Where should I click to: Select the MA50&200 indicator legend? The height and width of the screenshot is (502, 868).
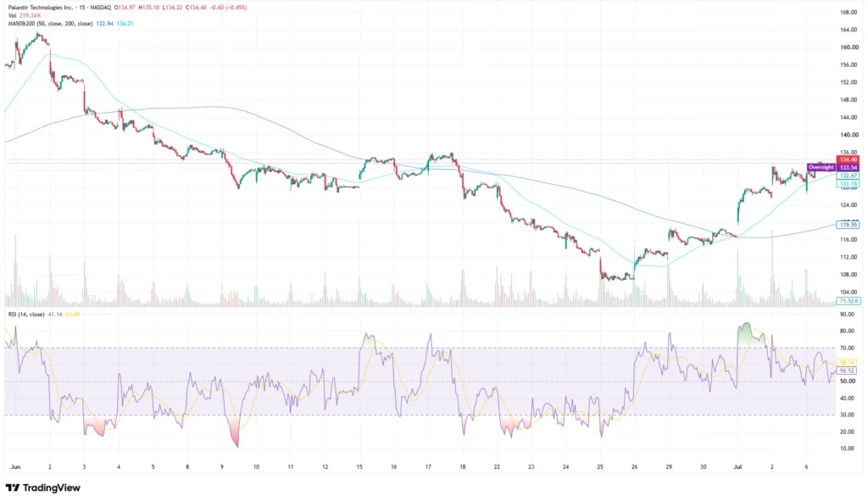(50, 24)
